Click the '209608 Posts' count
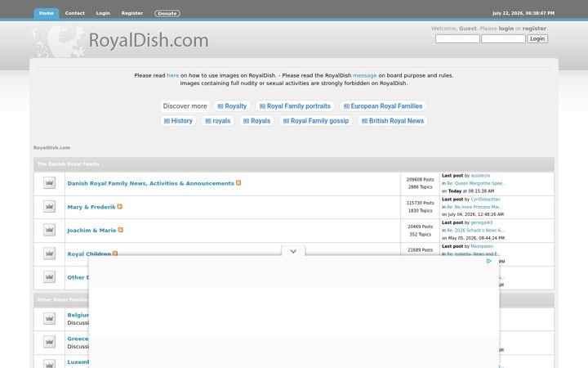The height and width of the screenshot is (368, 588). [x=421, y=179]
